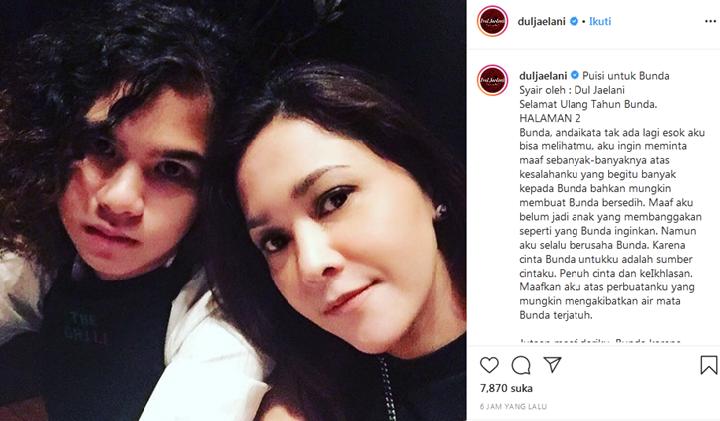Click the Ikuti follow link
720x421 pixels.
[600, 21]
